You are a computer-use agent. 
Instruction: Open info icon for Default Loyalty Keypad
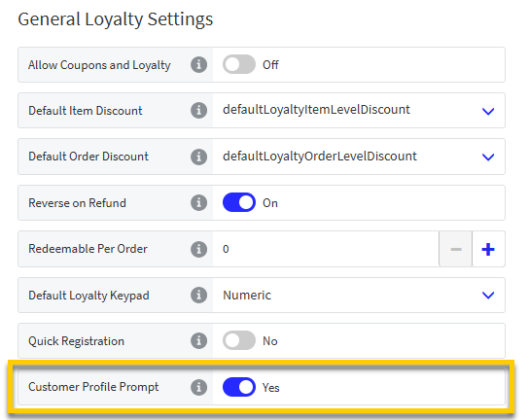coord(198,296)
